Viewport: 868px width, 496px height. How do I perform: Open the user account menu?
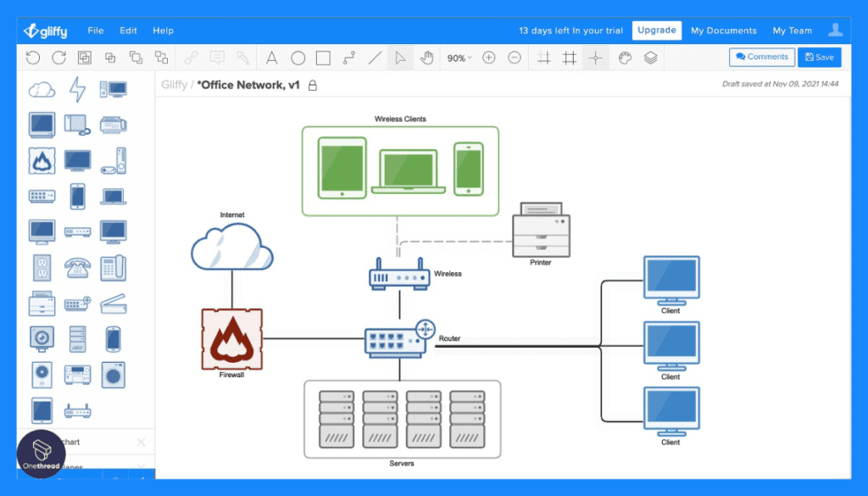pos(835,30)
